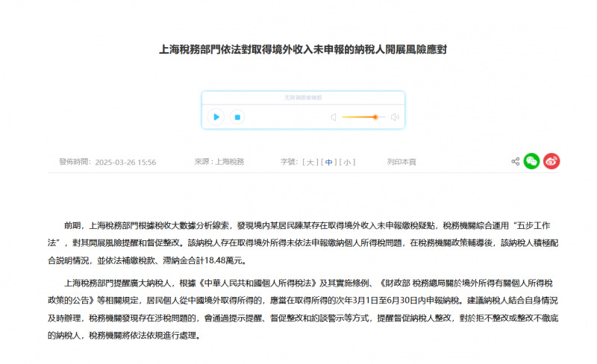Click the 字號 font size label
This screenshot has height=364, width=597.
(289, 162)
